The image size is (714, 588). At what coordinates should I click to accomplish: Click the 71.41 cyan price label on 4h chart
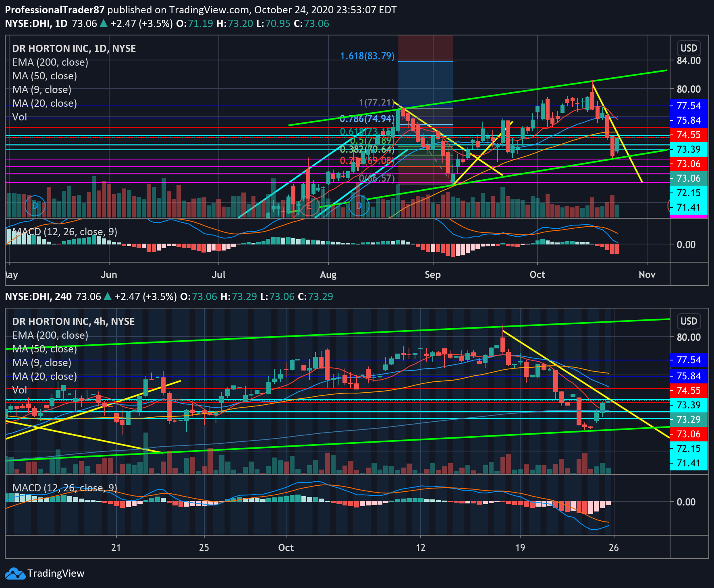[x=689, y=463]
